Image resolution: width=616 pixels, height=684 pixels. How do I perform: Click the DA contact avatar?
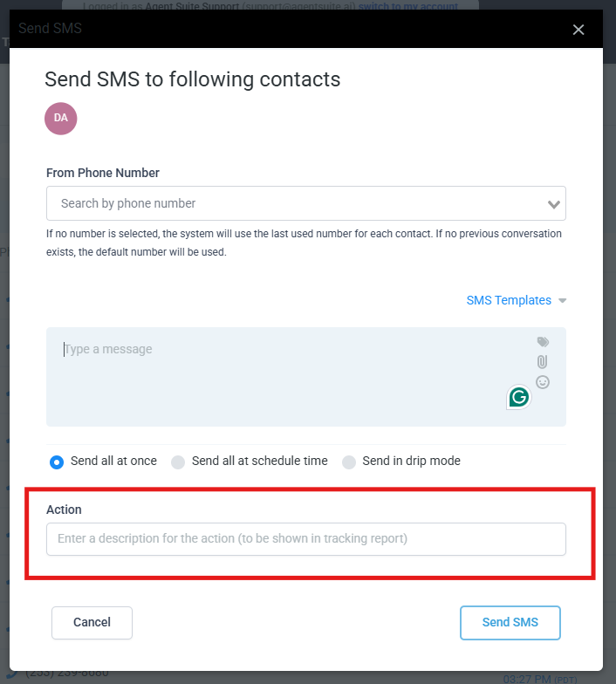pyautogui.click(x=61, y=119)
